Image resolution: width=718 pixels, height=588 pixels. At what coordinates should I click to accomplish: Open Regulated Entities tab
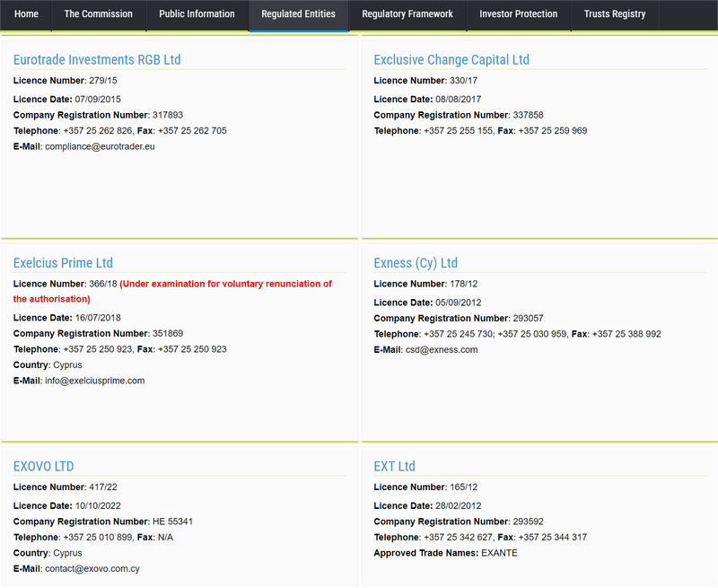pos(299,14)
